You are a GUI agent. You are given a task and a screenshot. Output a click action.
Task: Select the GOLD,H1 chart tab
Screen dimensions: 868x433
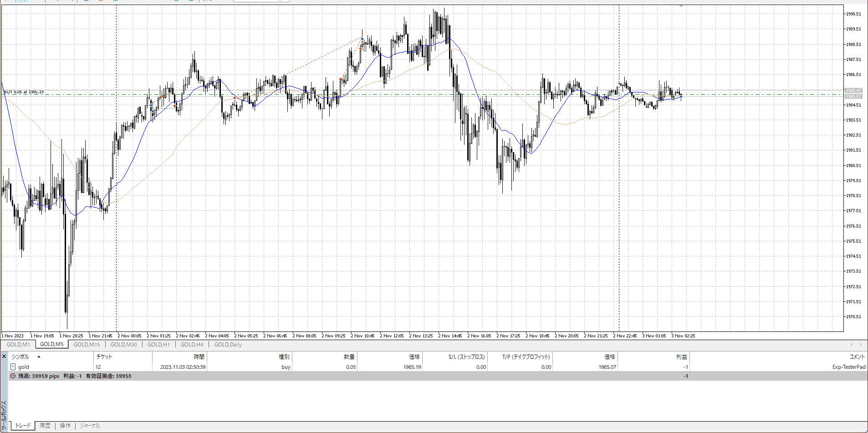158,345
